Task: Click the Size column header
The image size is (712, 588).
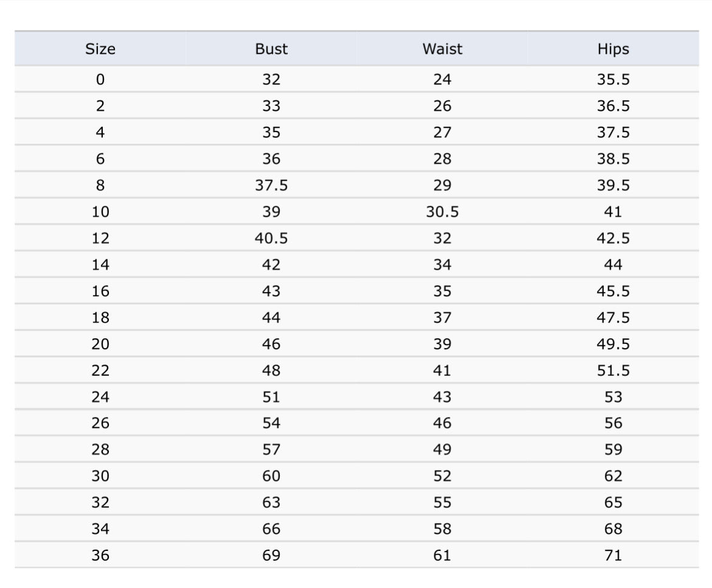Action: (100, 49)
